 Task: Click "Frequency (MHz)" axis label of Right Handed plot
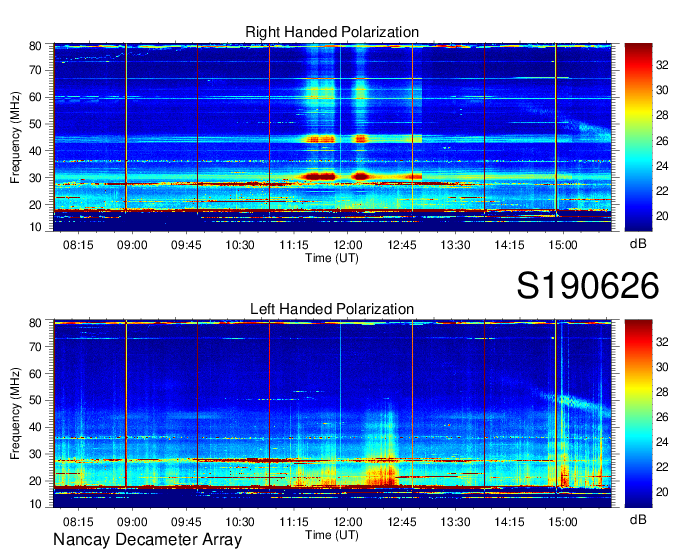[15, 137]
